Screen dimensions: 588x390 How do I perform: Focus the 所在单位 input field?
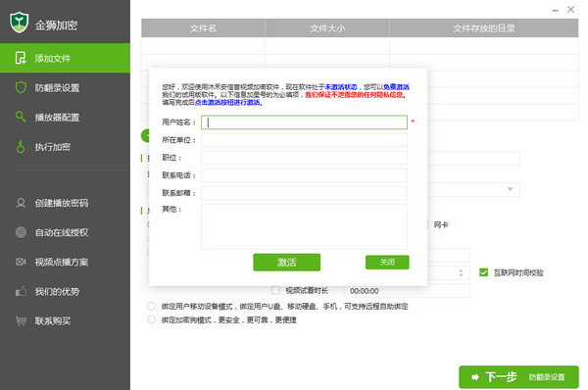click(304, 140)
